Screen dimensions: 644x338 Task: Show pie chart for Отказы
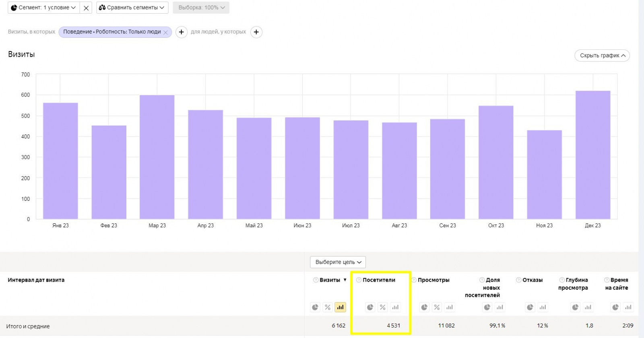530,307
